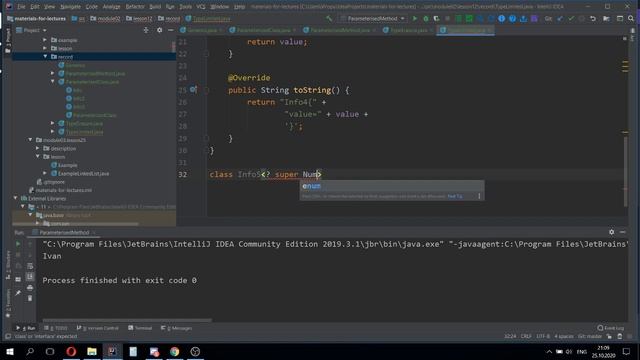The width and height of the screenshot is (640, 360).
Task: Expand the lesson folder under module02
Action: point(45,48)
